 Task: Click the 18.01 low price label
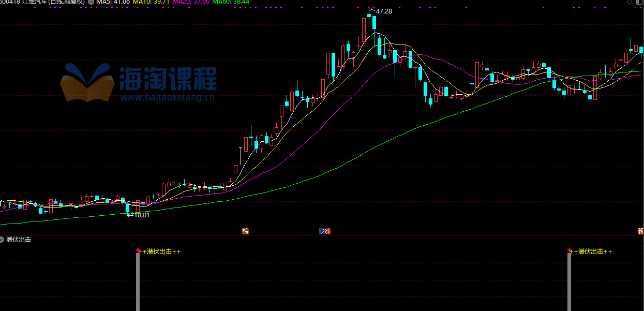[x=141, y=215]
